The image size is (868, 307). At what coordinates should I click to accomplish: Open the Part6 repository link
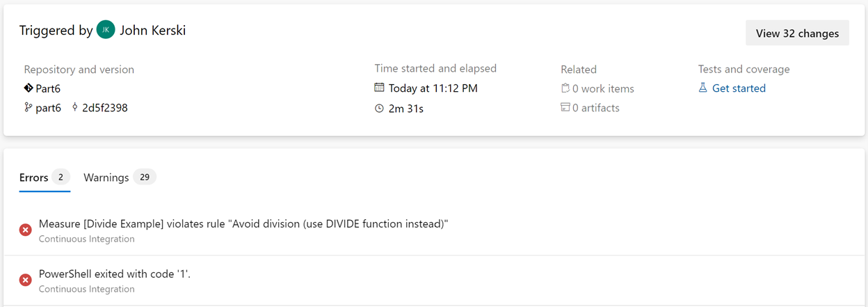(48, 88)
